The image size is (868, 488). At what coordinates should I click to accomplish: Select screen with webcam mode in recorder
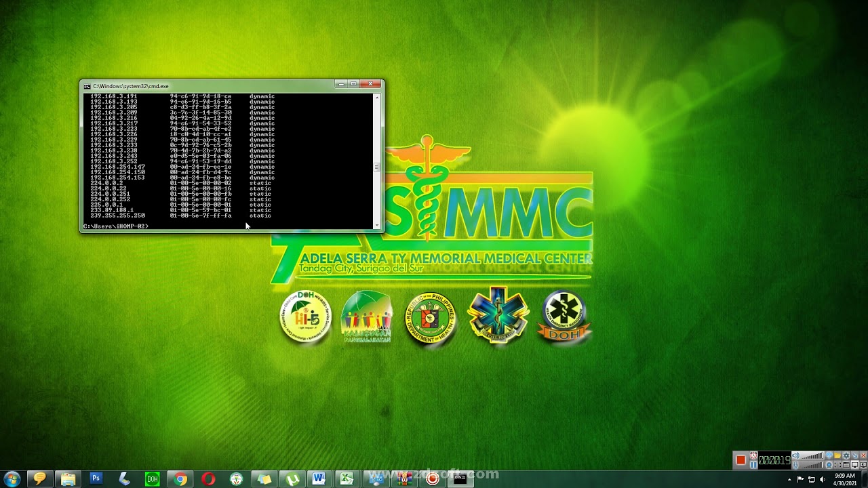(863, 465)
